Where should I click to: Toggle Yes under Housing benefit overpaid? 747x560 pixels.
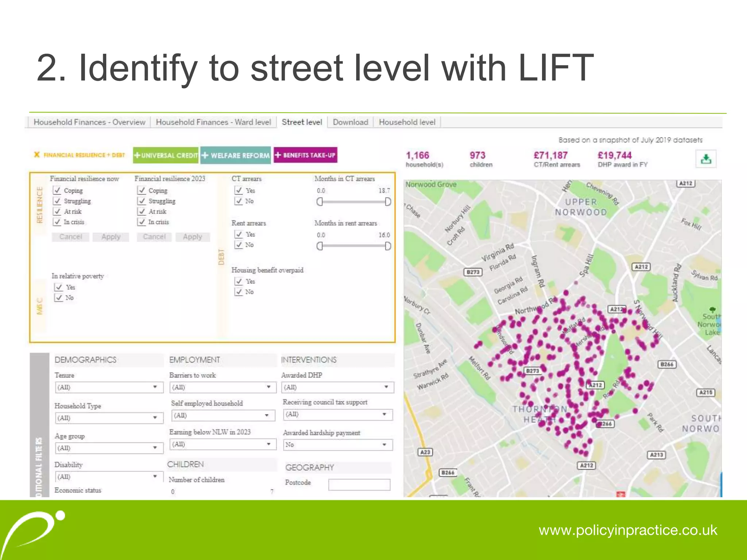tap(239, 281)
